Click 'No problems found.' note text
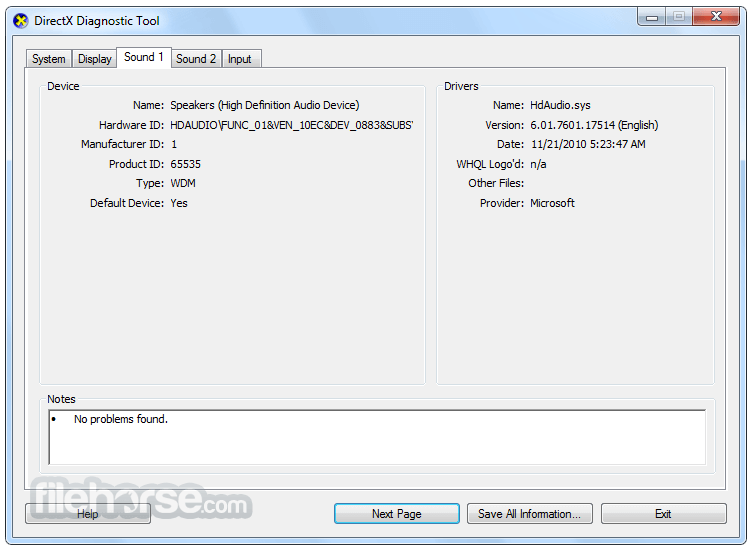Viewport: 753px width, 549px height. pyautogui.click(x=121, y=419)
